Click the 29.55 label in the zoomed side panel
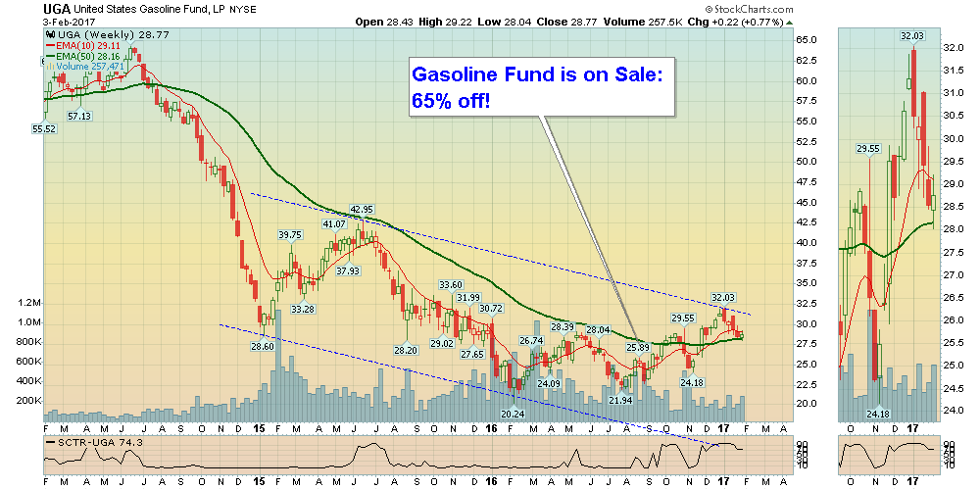980x490 pixels. 868,149
